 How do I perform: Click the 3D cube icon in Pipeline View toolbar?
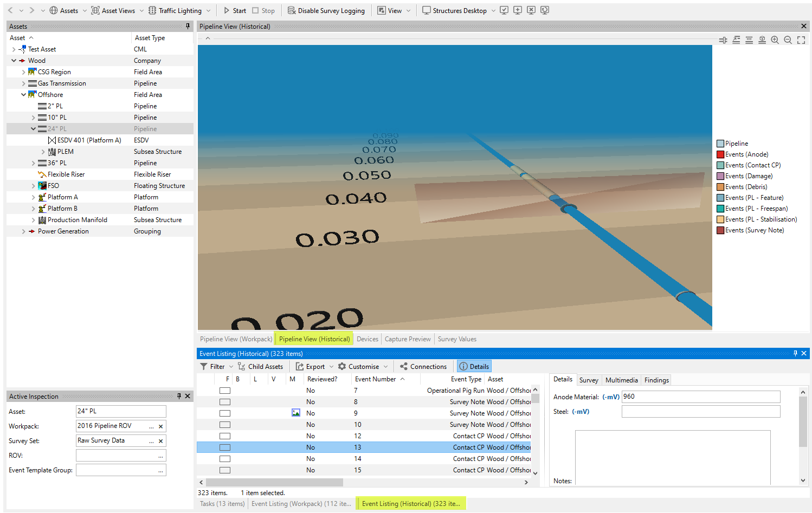[762, 40]
